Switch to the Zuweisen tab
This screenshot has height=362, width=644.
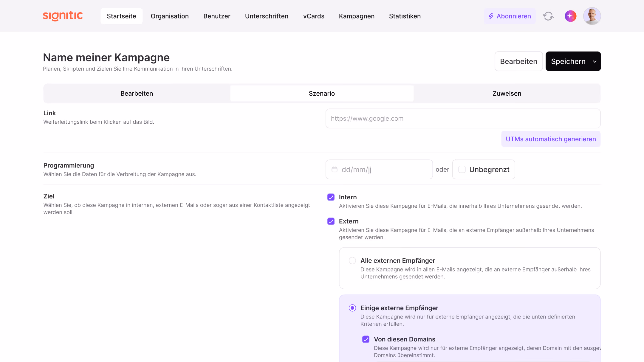tap(507, 93)
